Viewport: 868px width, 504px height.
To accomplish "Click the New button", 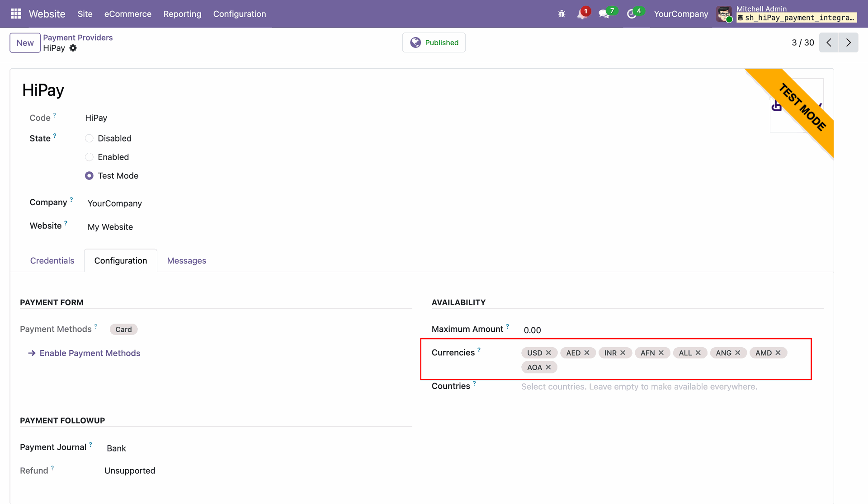I will tap(25, 42).
